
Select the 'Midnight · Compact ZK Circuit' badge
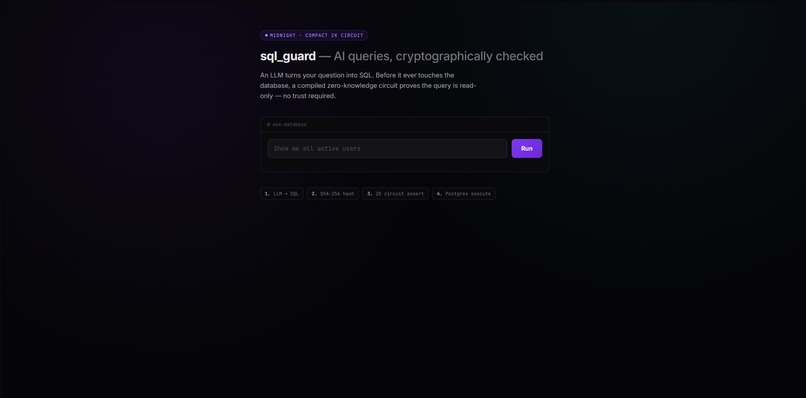(x=314, y=35)
